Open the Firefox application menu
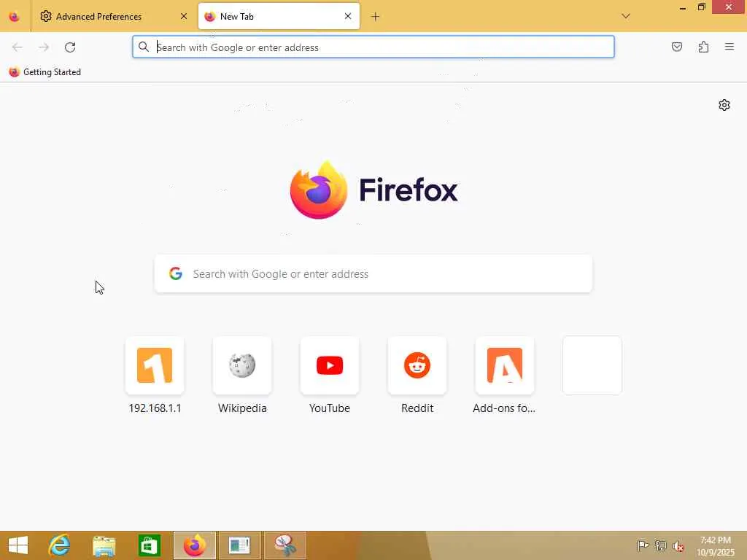 click(x=729, y=47)
